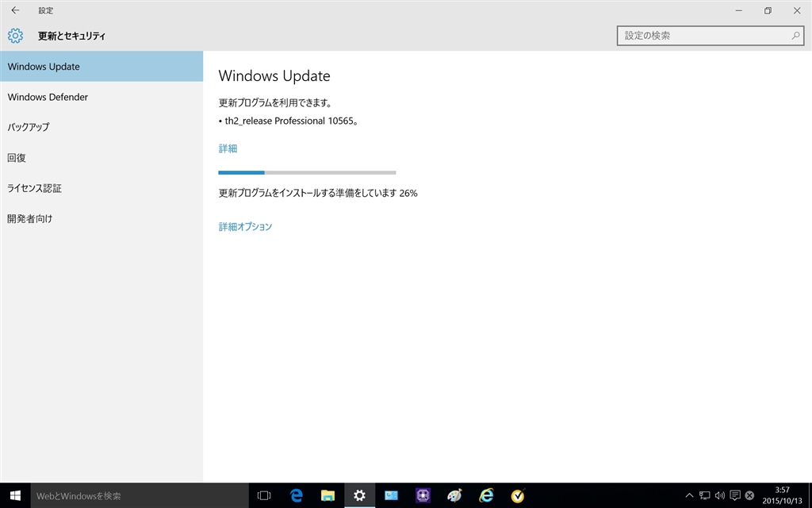Click the circled X tray icon
The image size is (812, 508).
point(749,495)
